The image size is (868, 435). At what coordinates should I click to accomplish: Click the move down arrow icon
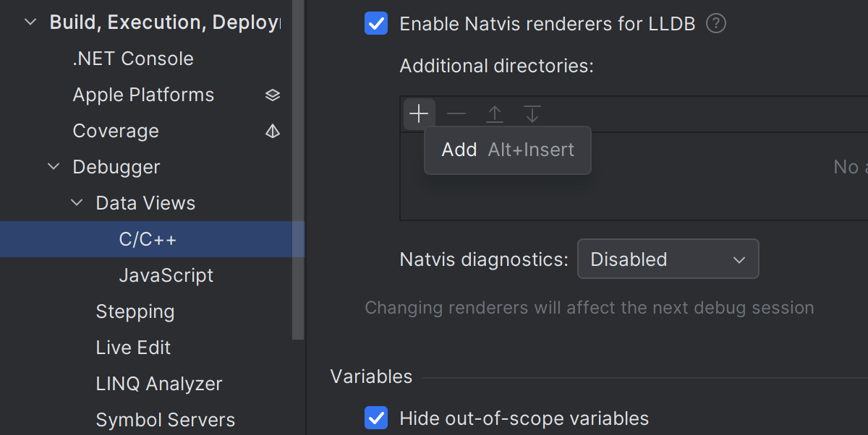[x=532, y=114]
